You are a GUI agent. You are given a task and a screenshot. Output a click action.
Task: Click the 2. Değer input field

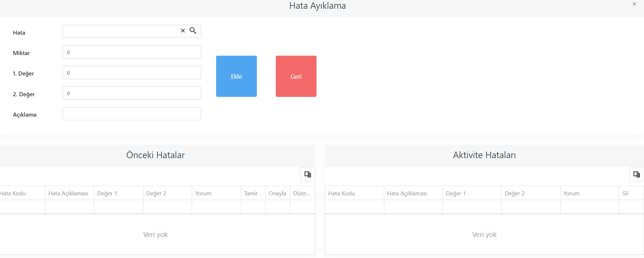tap(132, 93)
